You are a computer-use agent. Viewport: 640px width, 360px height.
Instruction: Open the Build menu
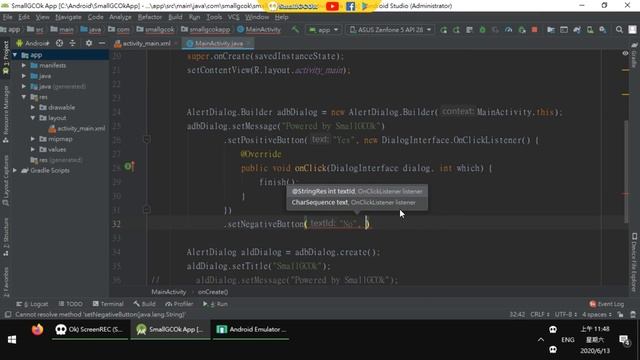point(175,17)
